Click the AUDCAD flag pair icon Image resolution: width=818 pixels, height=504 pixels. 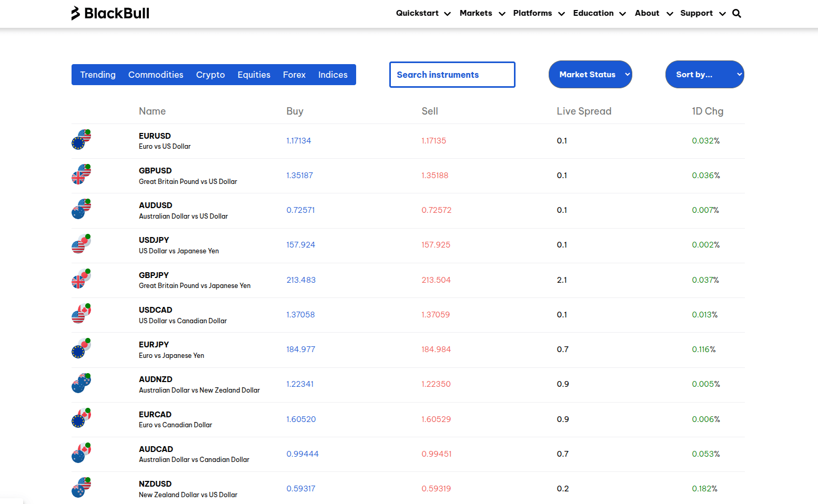pos(81,453)
